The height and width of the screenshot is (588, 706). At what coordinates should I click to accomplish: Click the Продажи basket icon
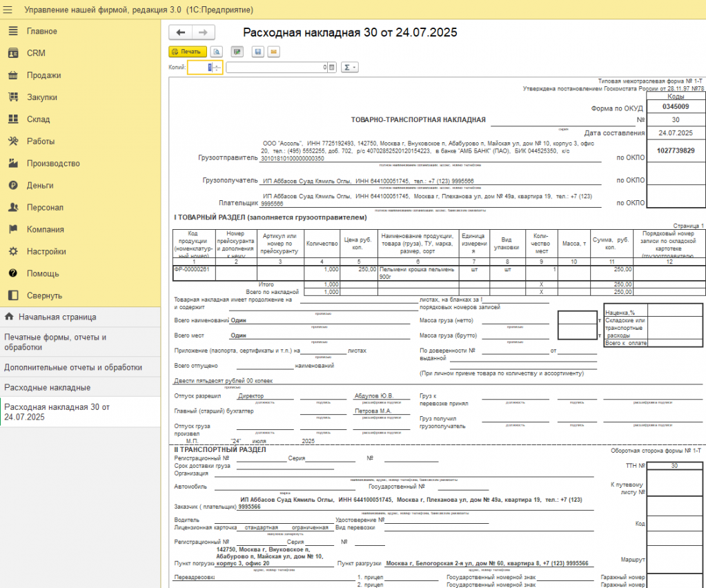point(13,75)
